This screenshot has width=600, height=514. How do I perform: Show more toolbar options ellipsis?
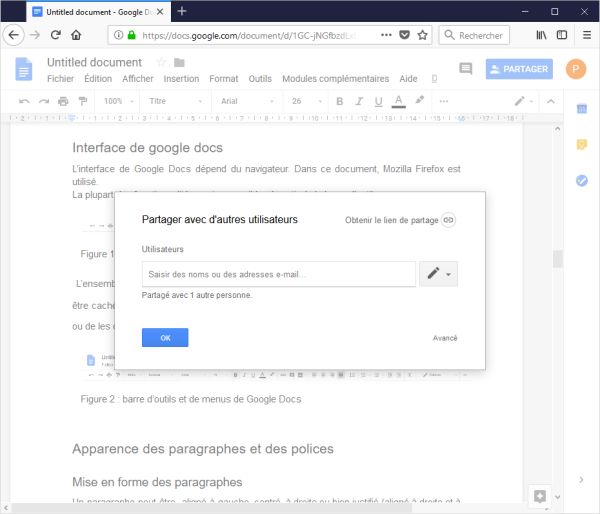coord(443,101)
